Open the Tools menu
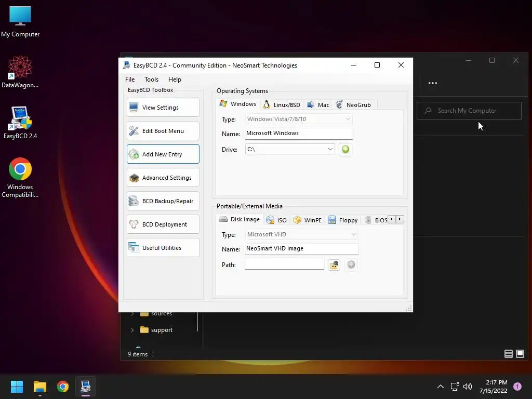This screenshot has width=532, height=399. coord(151,79)
